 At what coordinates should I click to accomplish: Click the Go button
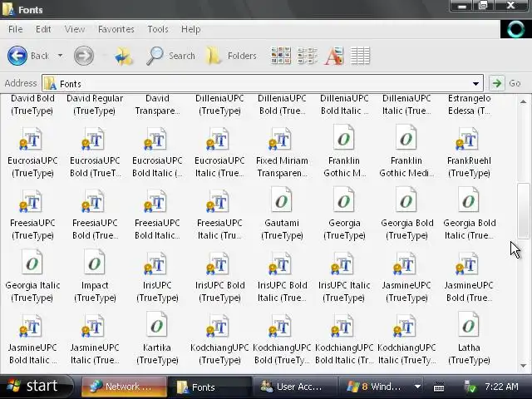(x=505, y=83)
